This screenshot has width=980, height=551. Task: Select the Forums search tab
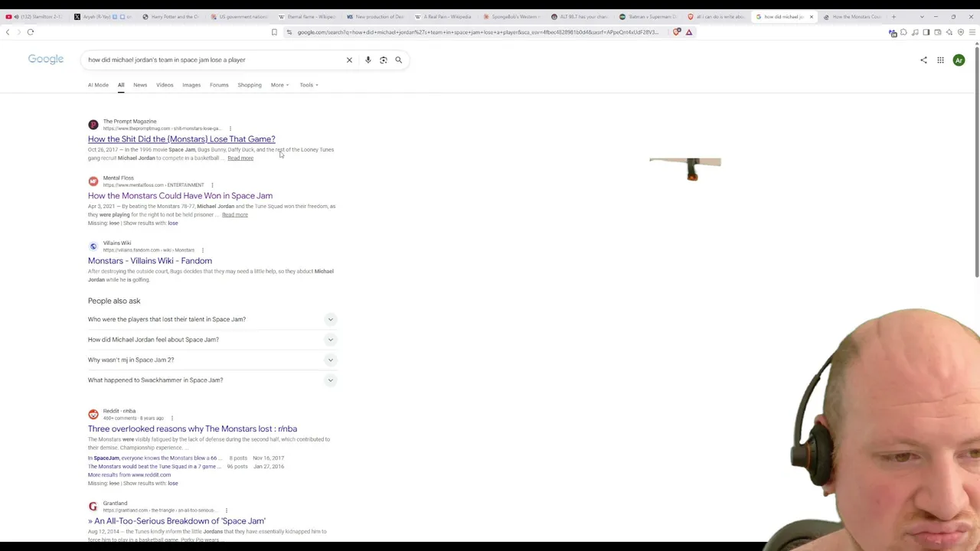coord(219,85)
